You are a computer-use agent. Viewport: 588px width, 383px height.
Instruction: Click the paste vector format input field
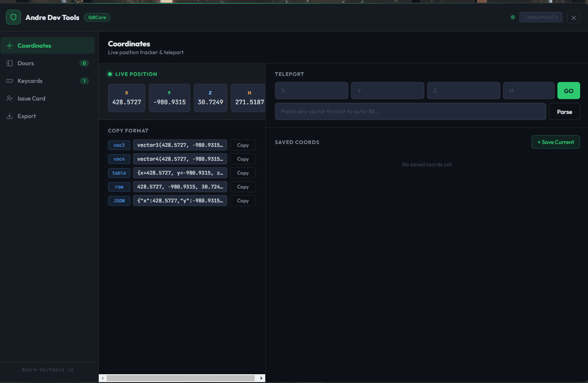click(x=410, y=112)
